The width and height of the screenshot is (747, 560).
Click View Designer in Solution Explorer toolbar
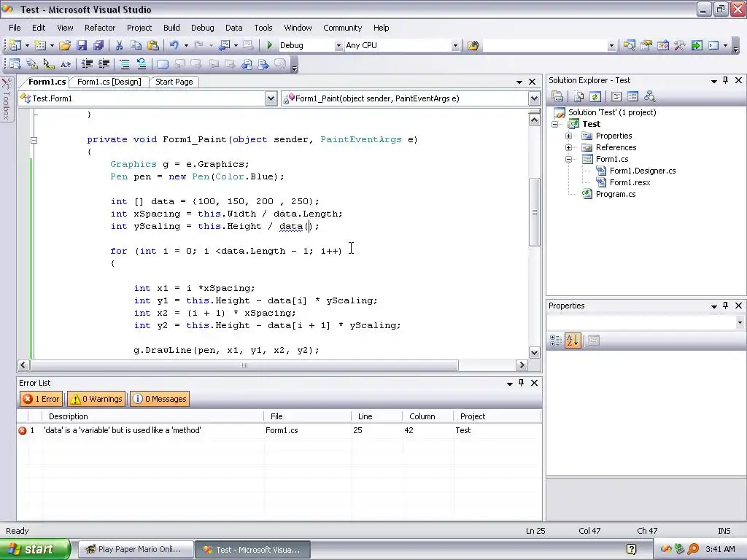coord(632,97)
